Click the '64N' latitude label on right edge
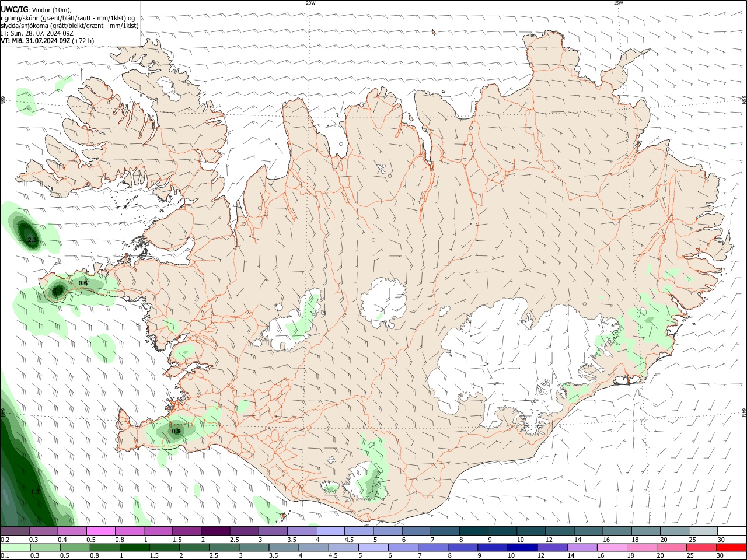 pos(744,412)
